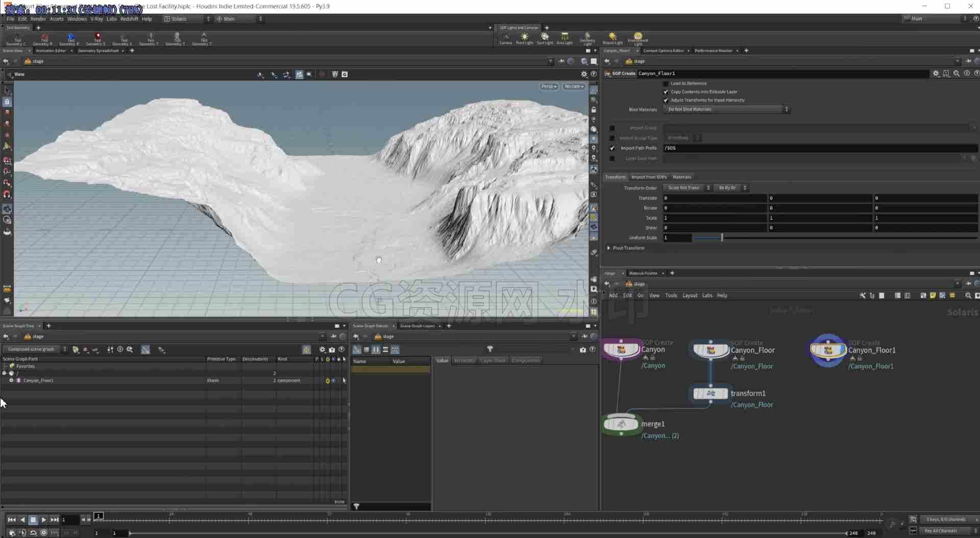Switch to the Materials parameter tab
Image resolution: width=980 pixels, height=538 pixels.
click(681, 177)
